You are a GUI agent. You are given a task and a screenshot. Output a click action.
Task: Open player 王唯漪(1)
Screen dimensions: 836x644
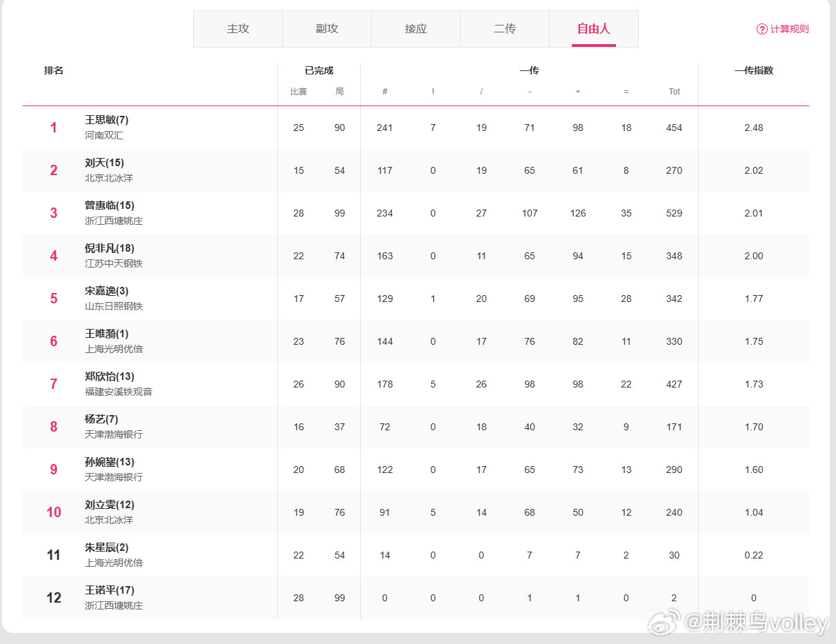[x=107, y=334]
